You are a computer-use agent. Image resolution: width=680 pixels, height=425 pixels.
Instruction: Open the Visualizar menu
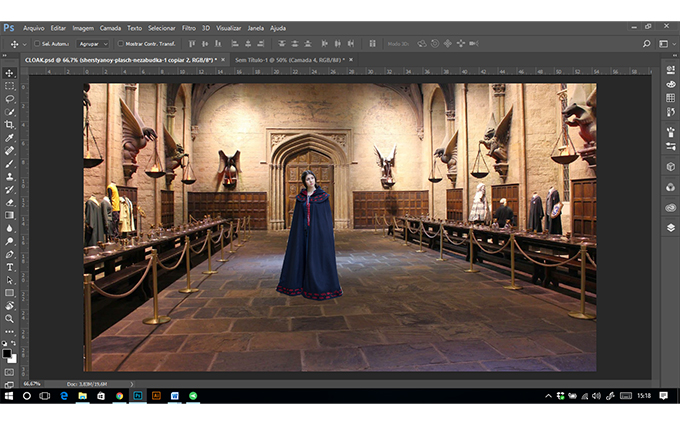pyautogui.click(x=229, y=28)
